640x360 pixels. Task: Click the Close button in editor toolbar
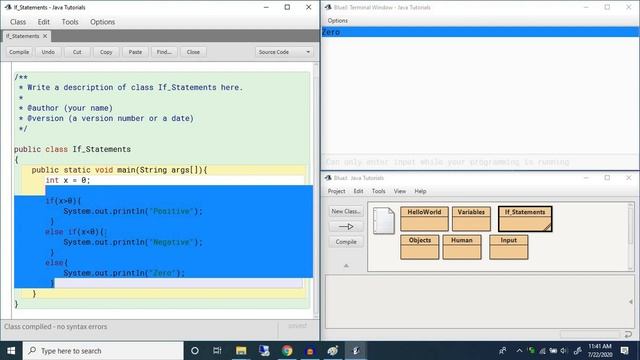193,52
